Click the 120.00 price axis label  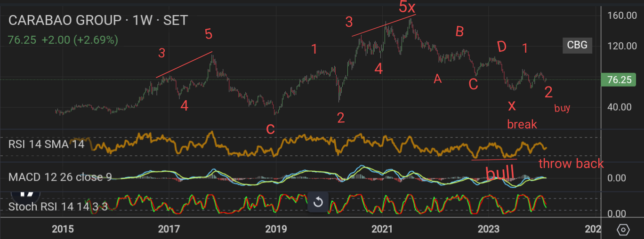pyautogui.click(x=622, y=46)
